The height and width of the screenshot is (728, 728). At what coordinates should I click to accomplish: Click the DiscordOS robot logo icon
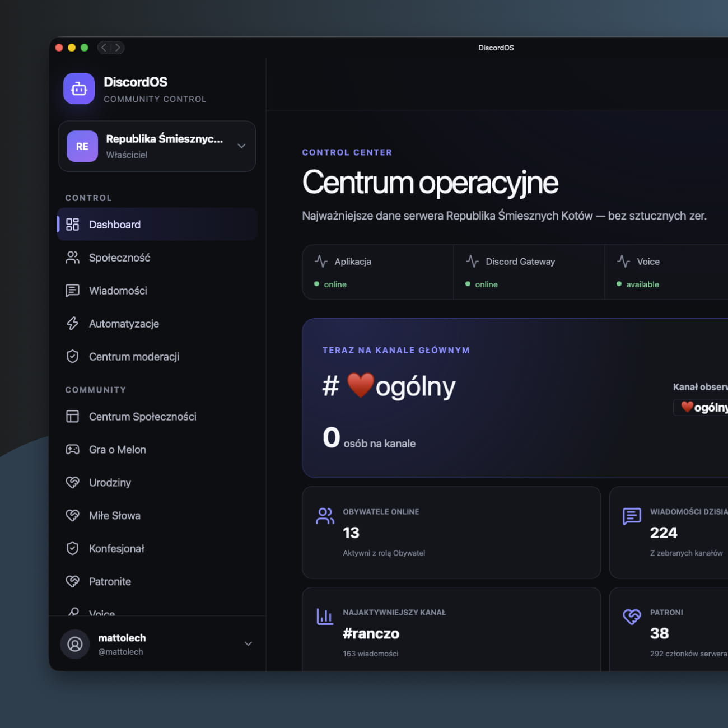79,88
